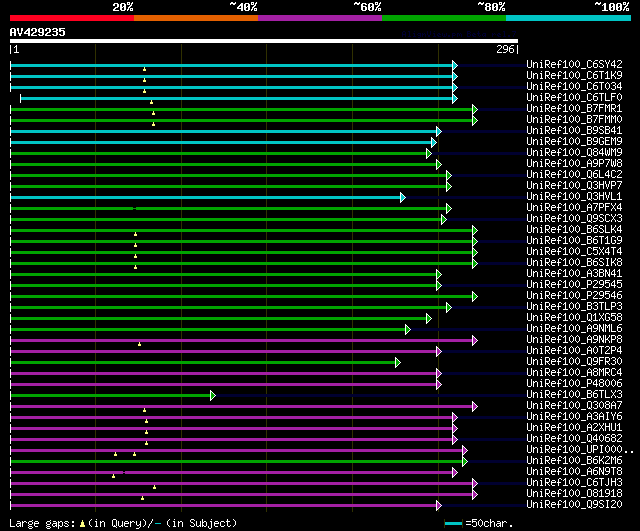Select the UniRef100_O81918 label
Image resolution: width=640 pixels, height=531 pixels.
[574, 494]
